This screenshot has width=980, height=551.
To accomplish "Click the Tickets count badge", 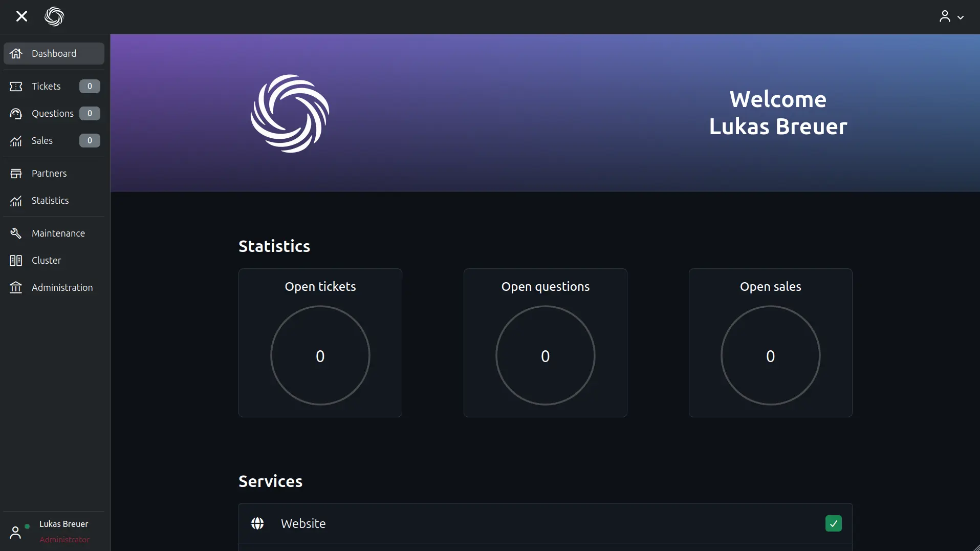I will pos(90,87).
